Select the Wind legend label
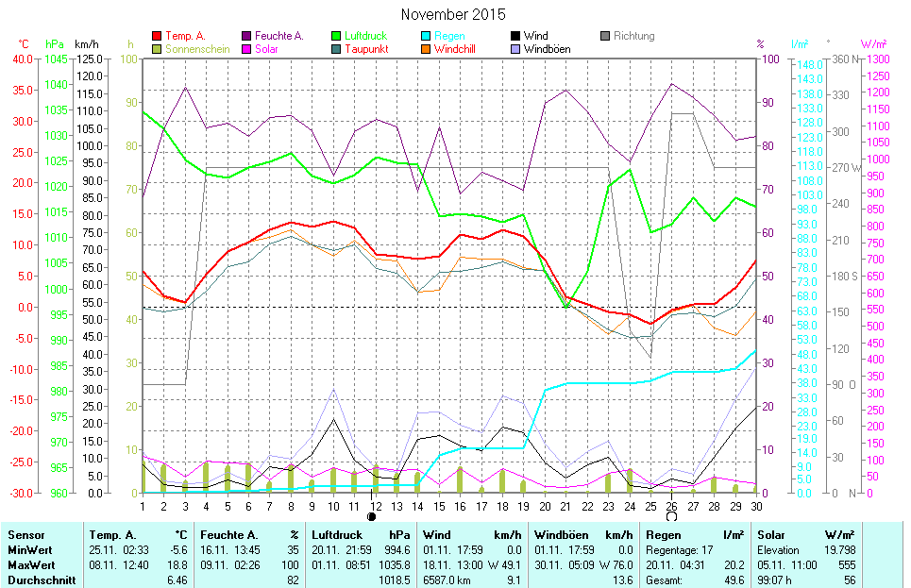Screen dimensions: 911x588 click(535, 36)
